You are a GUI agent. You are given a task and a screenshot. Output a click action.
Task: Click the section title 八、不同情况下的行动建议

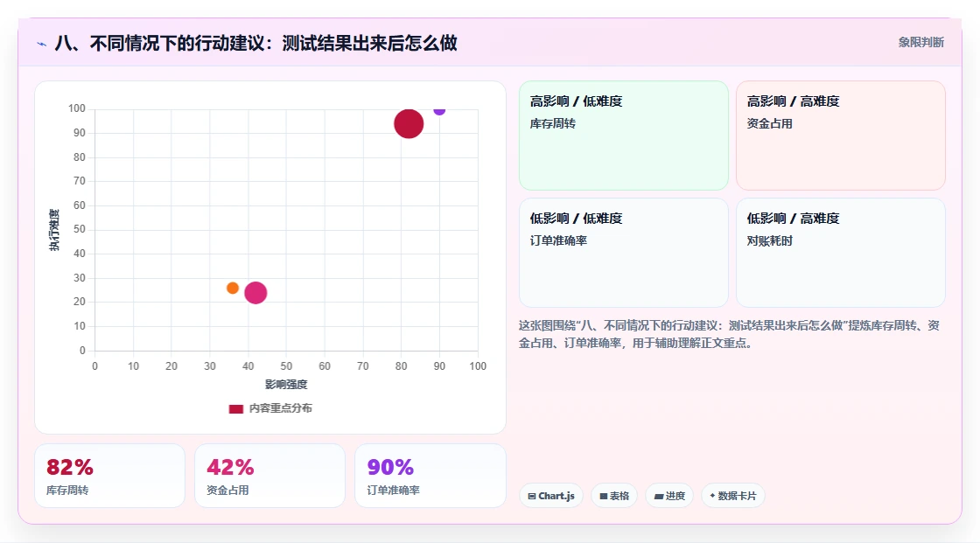pos(256,43)
